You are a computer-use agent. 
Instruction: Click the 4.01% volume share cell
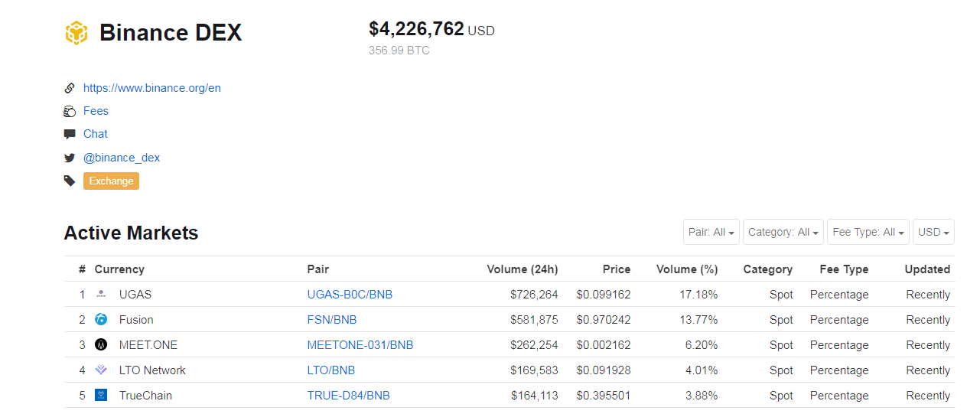[702, 370]
